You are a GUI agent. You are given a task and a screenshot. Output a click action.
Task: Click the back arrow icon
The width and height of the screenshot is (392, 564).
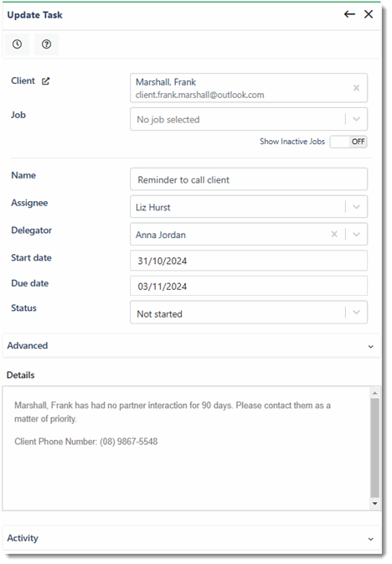tap(349, 14)
